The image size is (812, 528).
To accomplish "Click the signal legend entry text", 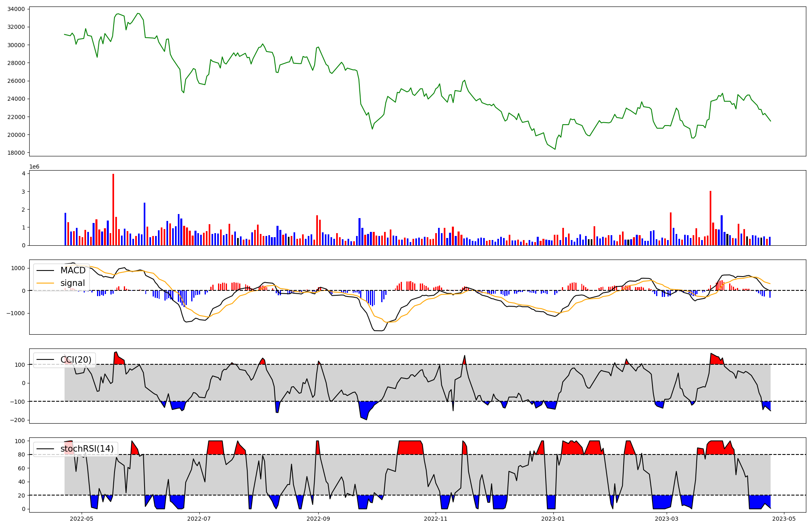I will click(x=73, y=283).
